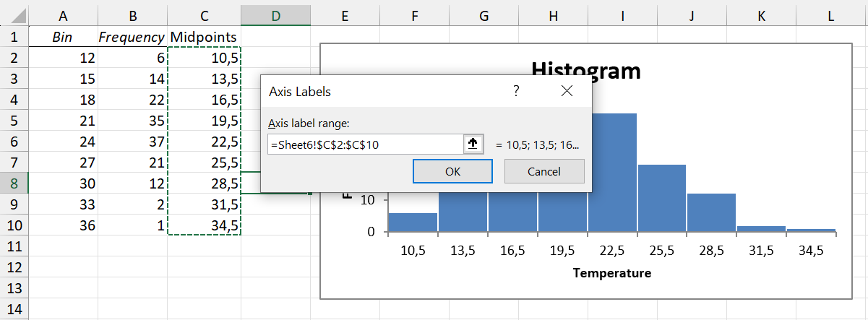Viewport: 868px width, 320px height.
Task: Click the collapse dialog range selector icon
Action: (473, 144)
